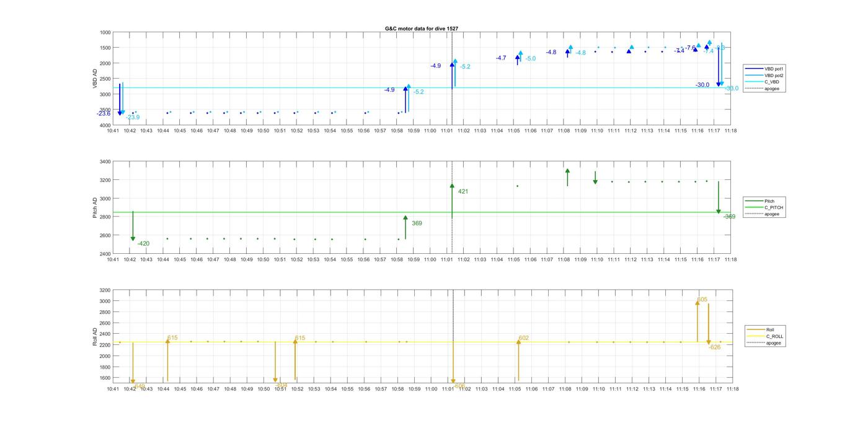The height and width of the screenshot is (430, 868).
Task: Click the '-33.0' value label in VBD plot
Action: (732, 89)
